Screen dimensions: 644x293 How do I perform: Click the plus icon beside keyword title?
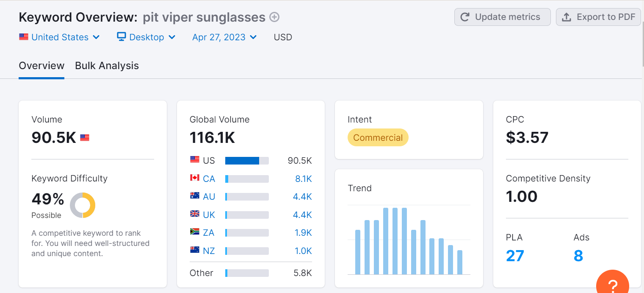[275, 17]
